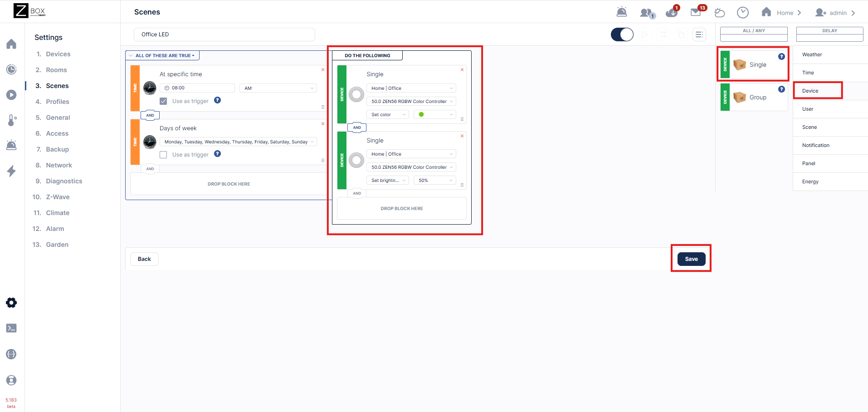The image size is (868, 412).
Task: Open the admin user menu
Action: pyautogui.click(x=835, y=13)
